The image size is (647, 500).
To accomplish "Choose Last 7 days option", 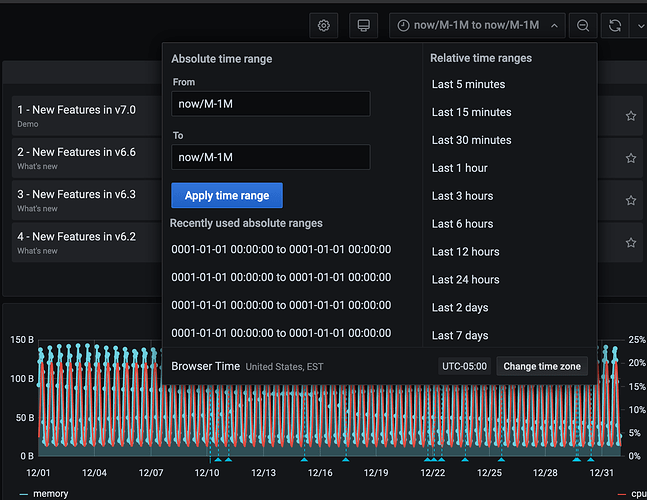I will point(460,336).
